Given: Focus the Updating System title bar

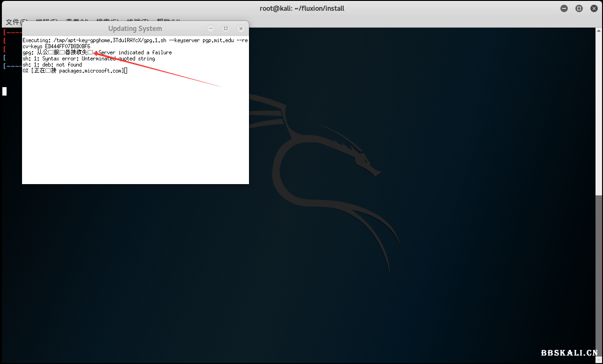Looking at the screenshot, I should click(135, 29).
